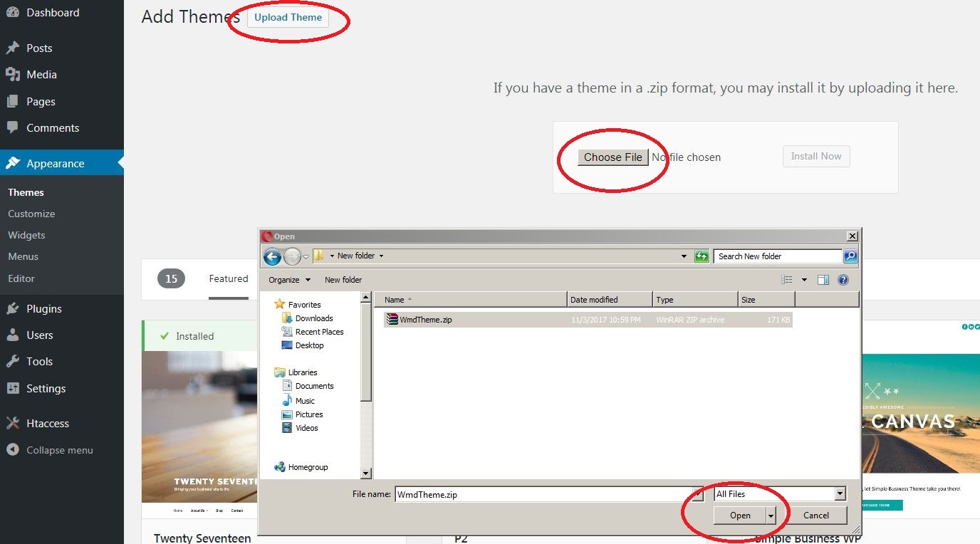Expand the All Files type dropdown
980x544 pixels.
click(840, 493)
